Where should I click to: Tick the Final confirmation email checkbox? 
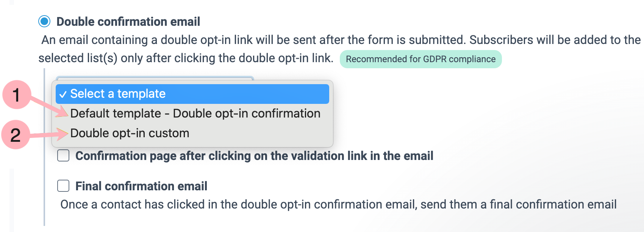63,186
